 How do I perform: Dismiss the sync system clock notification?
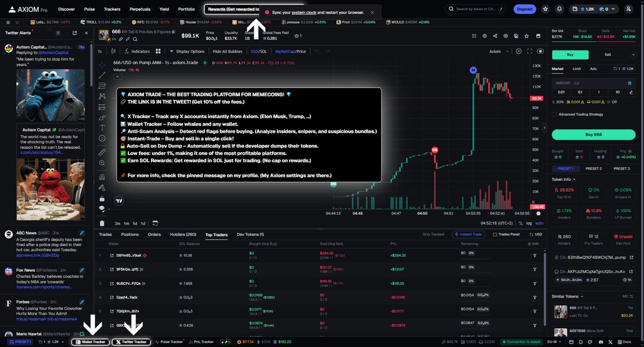point(372,12)
